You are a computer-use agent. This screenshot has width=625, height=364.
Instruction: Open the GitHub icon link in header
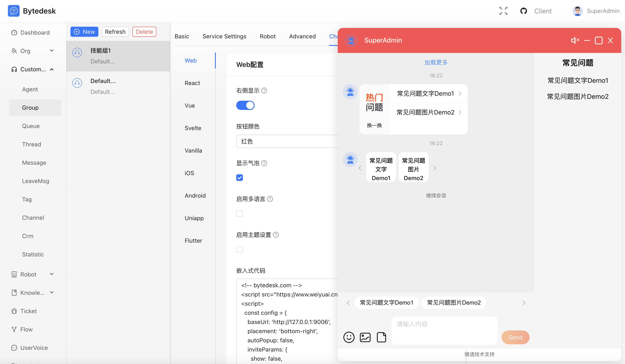[523, 11]
